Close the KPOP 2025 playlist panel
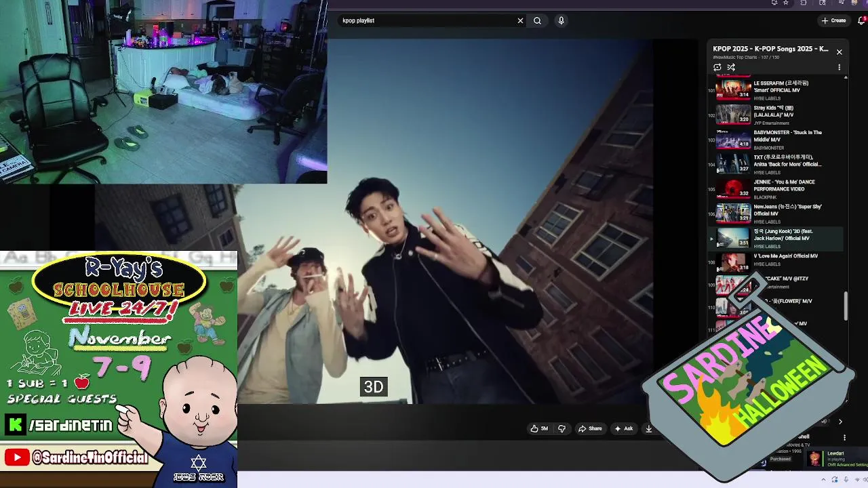This screenshot has width=868, height=488. click(839, 52)
